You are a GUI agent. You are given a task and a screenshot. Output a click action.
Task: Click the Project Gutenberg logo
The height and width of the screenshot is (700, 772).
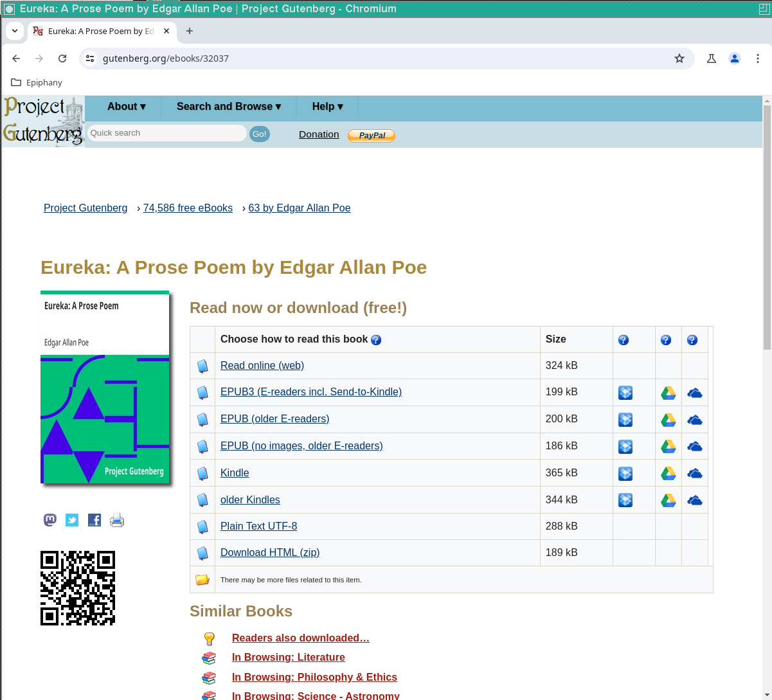pos(44,121)
